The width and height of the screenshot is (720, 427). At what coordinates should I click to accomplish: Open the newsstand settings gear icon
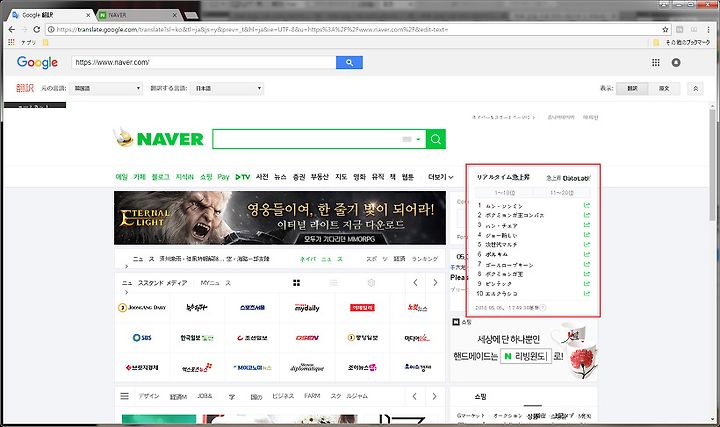click(371, 283)
